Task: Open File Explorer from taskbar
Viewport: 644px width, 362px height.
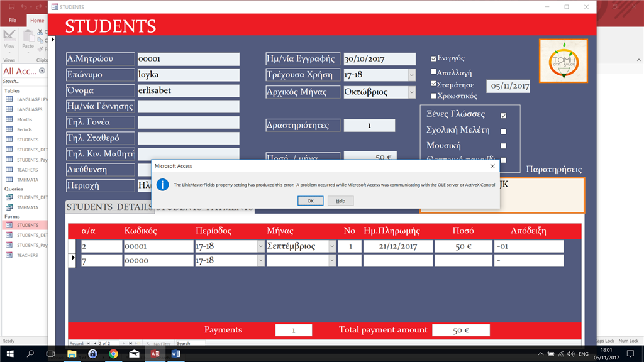Action: coord(72,353)
